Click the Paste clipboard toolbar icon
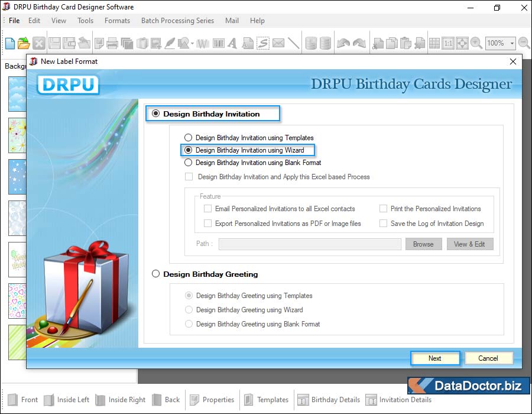This screenshot has height=414, width=532. (406, 43)
